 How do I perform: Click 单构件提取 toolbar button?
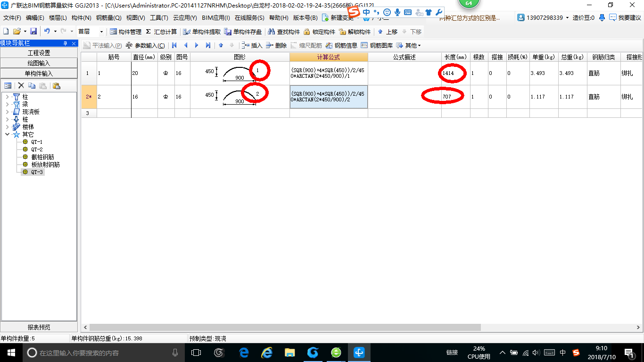(x=202, y=32)
